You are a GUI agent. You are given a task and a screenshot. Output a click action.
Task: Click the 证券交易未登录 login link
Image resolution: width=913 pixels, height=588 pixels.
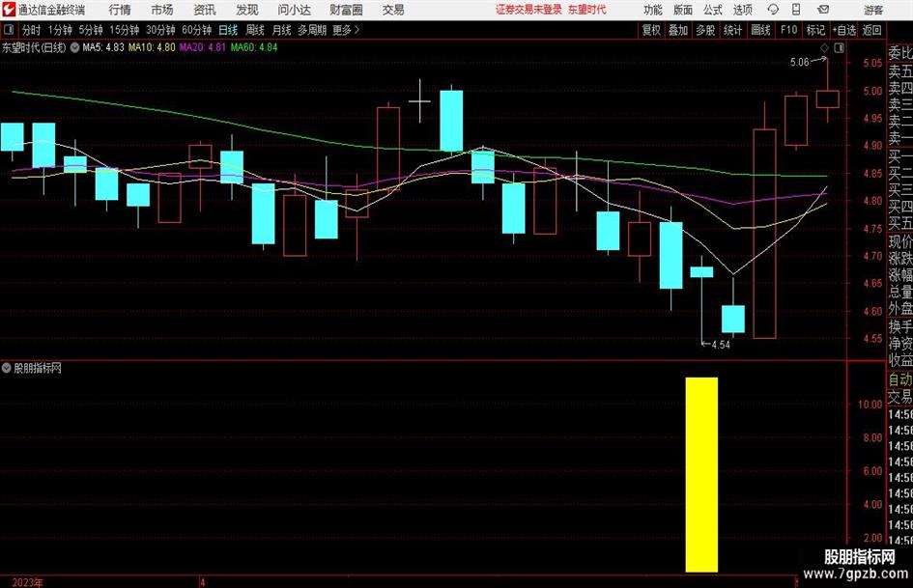pyautogui.click(x=528, y=10)
